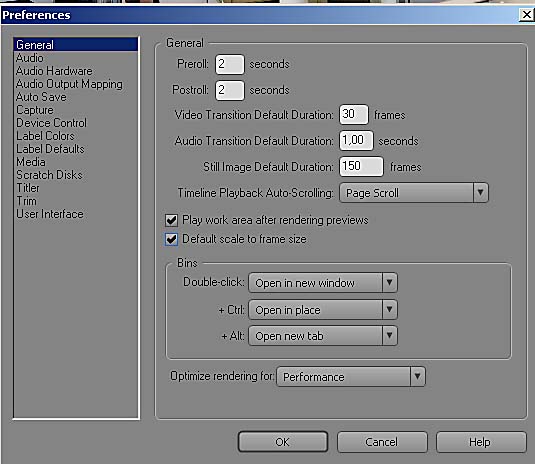Click the OK button
Viewport: 535px width, 464px height.
click(x=283, y=442)
